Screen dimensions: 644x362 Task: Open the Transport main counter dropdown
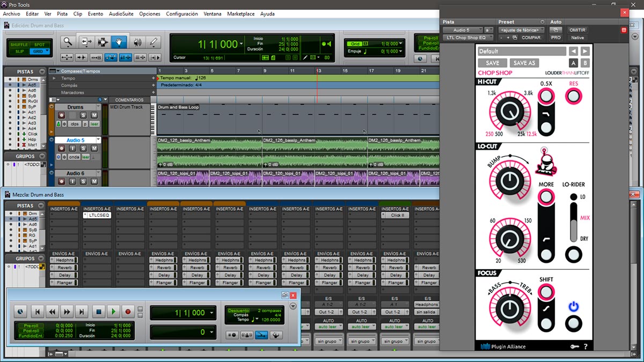coord(213,313)
